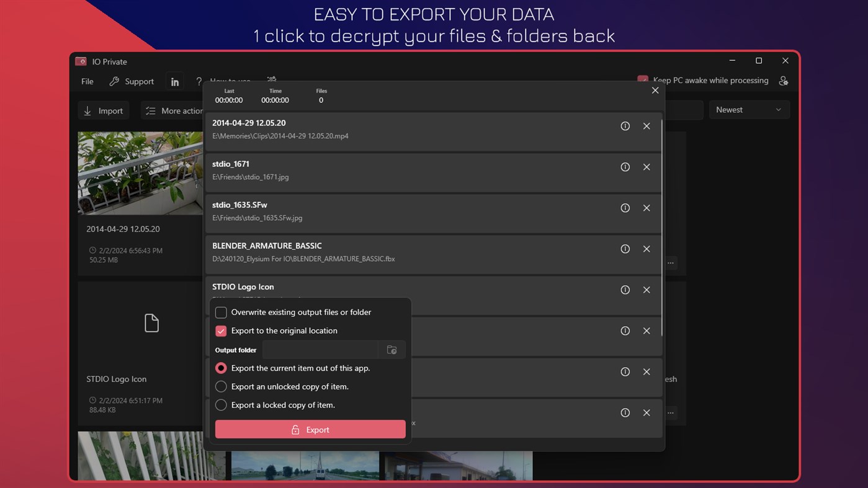Image resolution: width=868 pixels, height=488 pixels.
Task: Open More actions button
Action: (x=174, y=110)
